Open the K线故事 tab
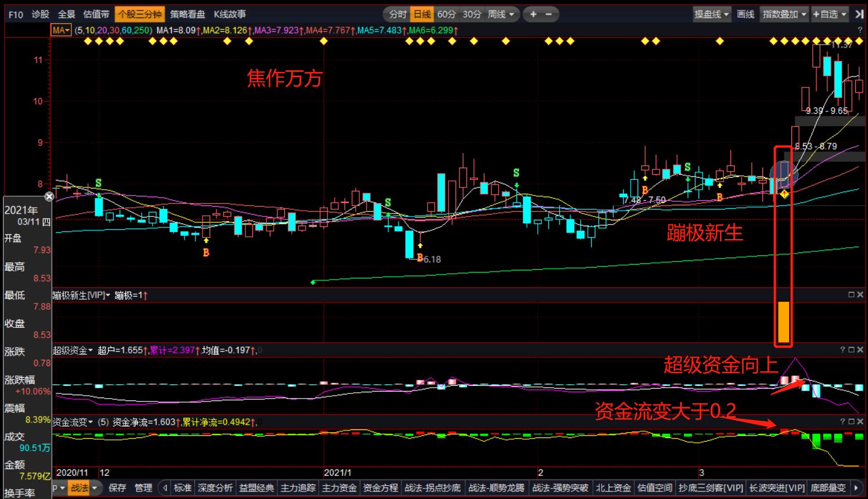This screenshot has width=868, height=499. 230,14
